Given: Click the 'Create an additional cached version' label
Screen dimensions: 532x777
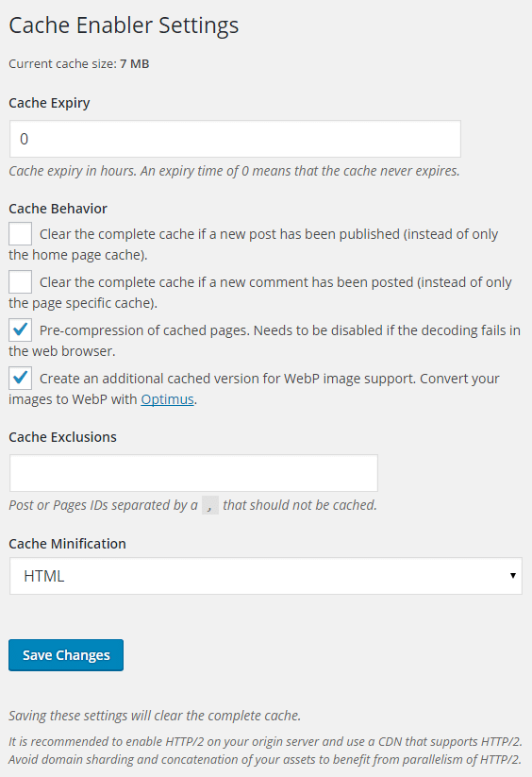Looking at the screenshot, I should pos(150,379).
